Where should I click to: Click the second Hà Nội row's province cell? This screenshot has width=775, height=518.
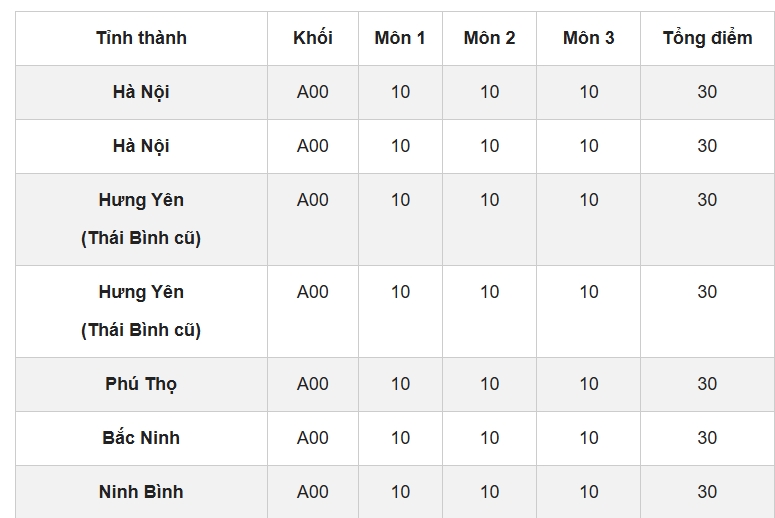click(141, 146)
